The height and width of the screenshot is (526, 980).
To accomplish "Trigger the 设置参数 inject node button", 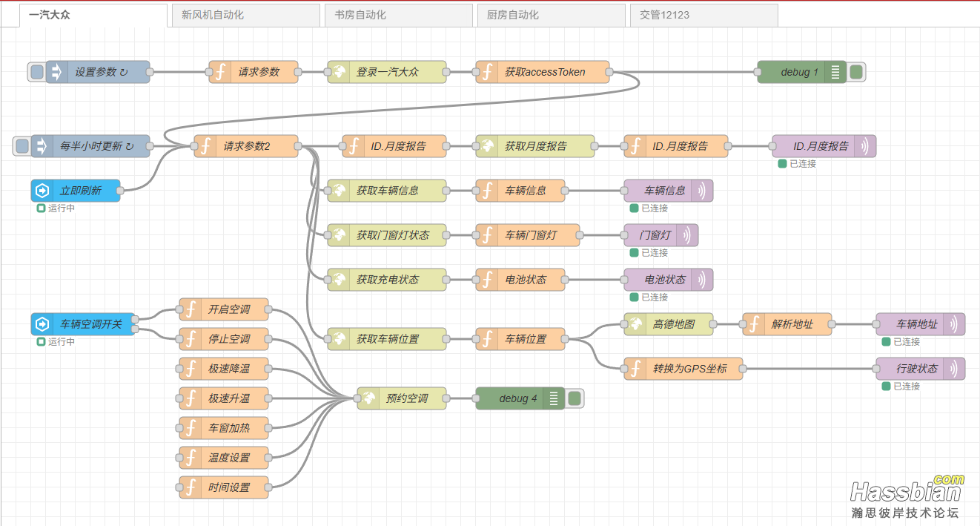I will 36,72.
